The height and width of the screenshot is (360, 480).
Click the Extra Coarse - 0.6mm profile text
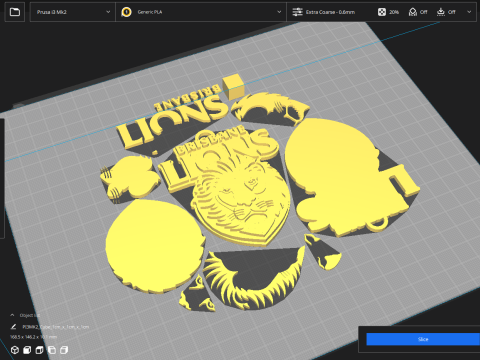(x=330, y=12)
